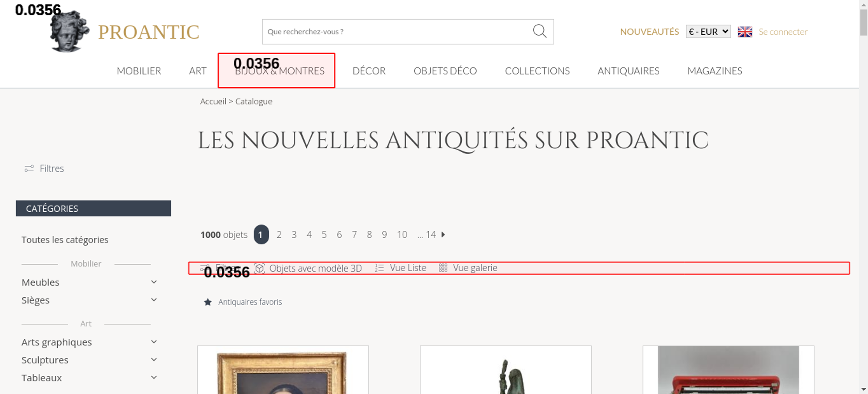Click the list view icon

tap(379, 268)
